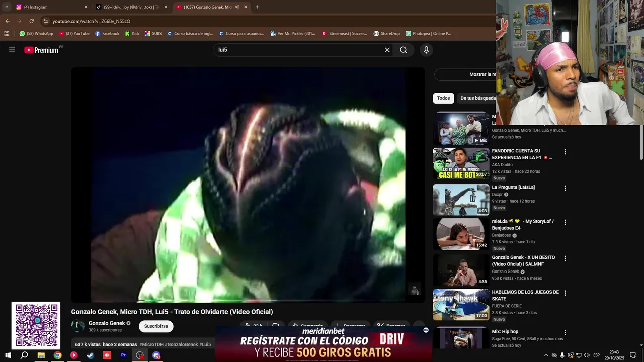Open OBS Studio from the taskbar
Viewport: 644px width, 362px height.
(140, 355)
